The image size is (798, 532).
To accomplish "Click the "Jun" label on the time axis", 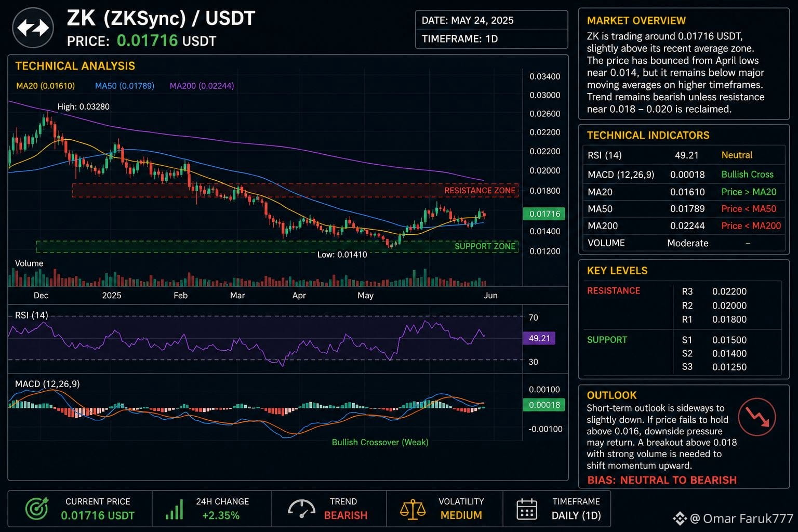I will [x=490, y=296].
